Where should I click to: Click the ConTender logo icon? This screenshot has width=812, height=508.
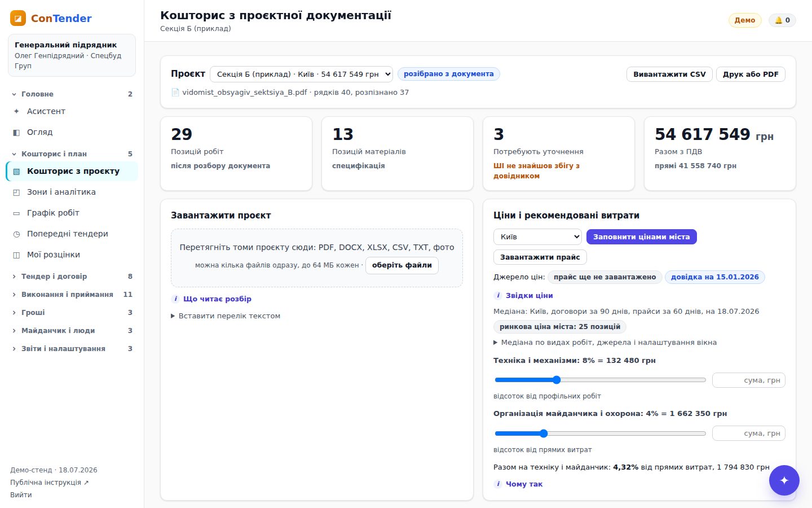[x=18, y=18]
